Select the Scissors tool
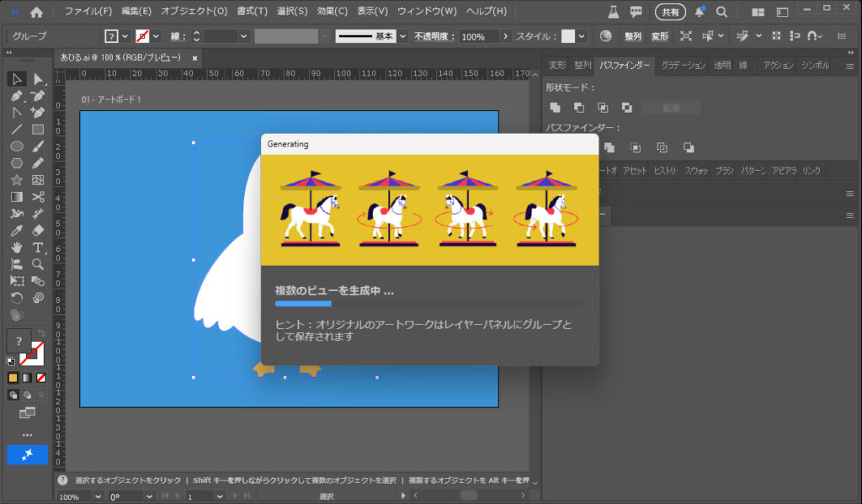This screenshot has width=862, height=504. (x=38, y=197)
